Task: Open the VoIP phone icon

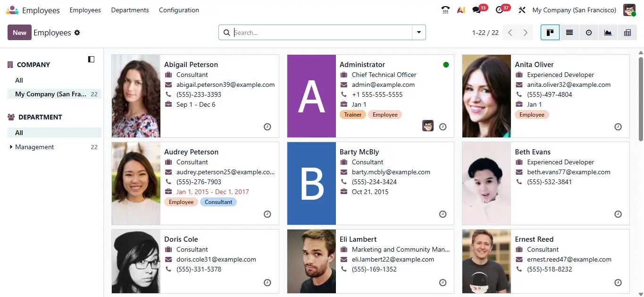Action: point(445,10)
